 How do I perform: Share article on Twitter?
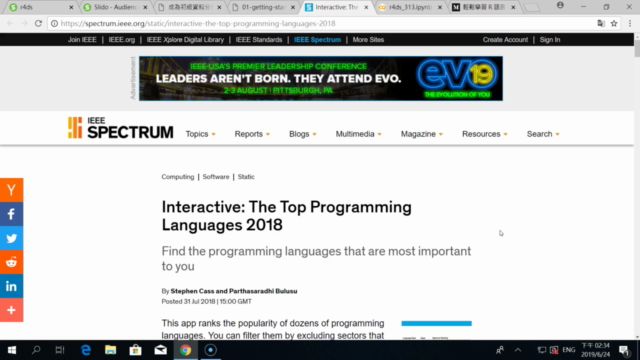[11, 238]
